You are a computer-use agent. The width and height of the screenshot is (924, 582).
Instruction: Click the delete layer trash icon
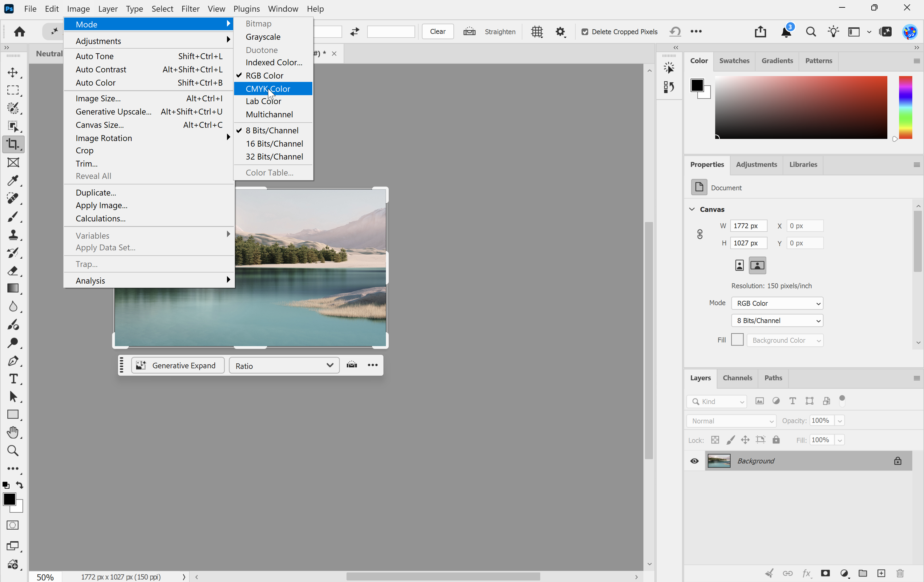pos(900,573)
